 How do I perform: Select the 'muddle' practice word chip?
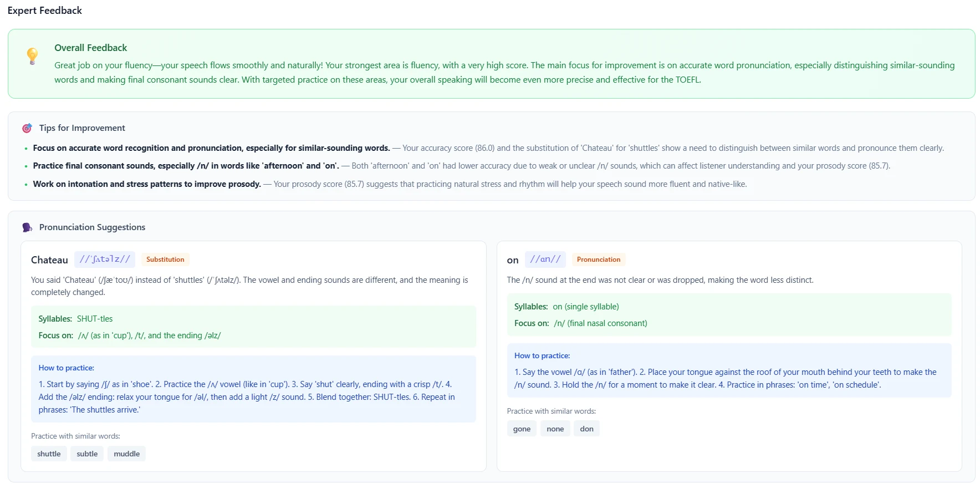[126, 454]
